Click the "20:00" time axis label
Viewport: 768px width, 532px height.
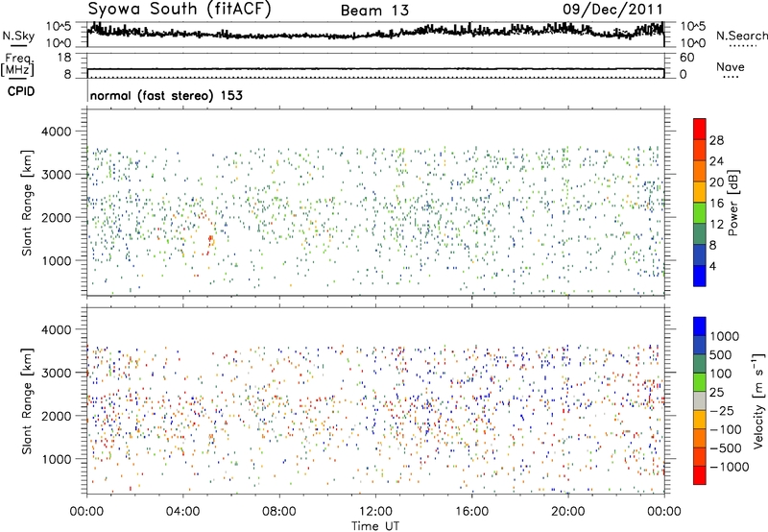pyautogui.click(x=567, y=512)
